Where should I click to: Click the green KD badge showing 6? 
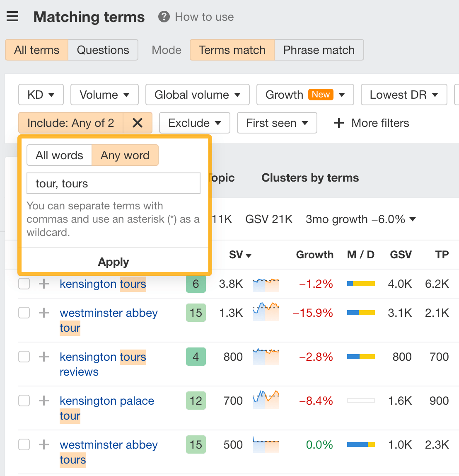196,284
